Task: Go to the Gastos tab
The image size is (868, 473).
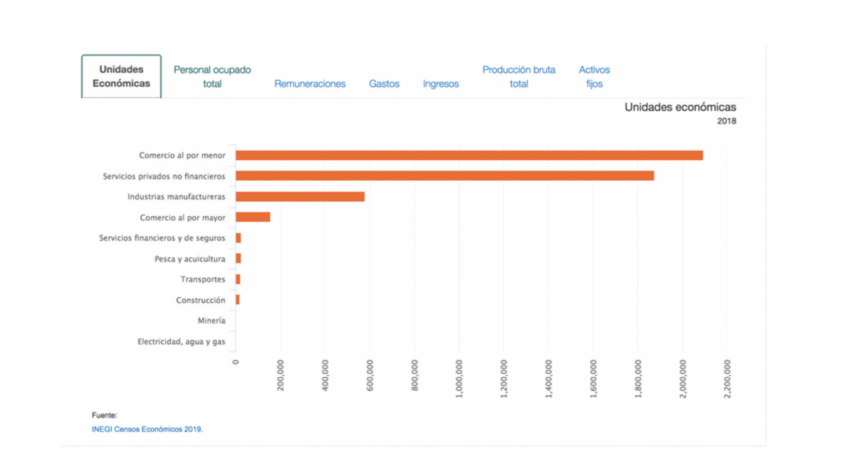Action: pos(384,84)
